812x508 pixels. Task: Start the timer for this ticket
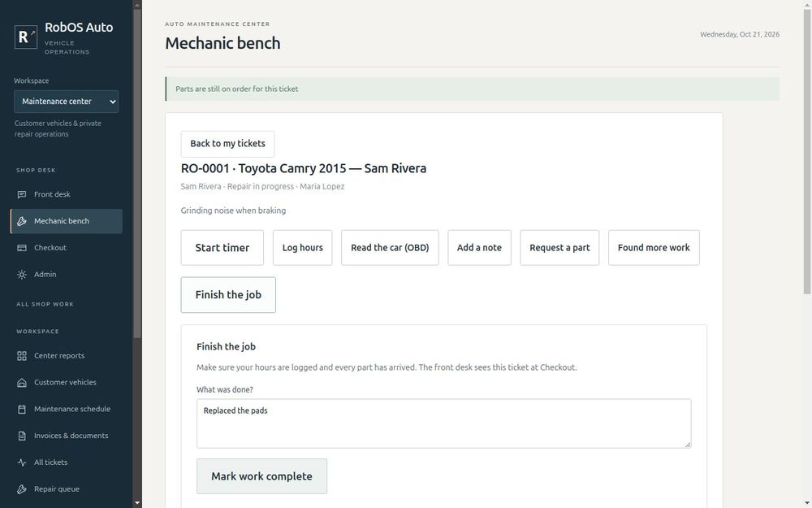(222, 248)
